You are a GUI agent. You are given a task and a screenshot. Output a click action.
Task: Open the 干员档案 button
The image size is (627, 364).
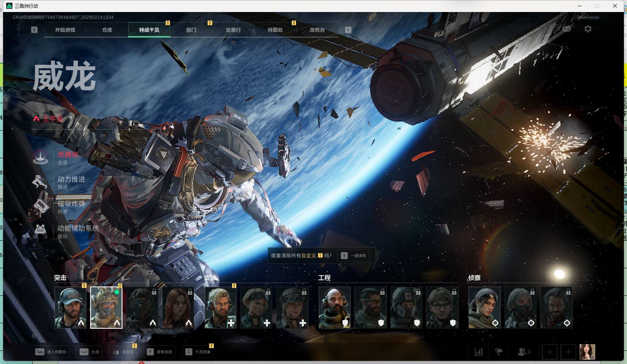point(198,352)
